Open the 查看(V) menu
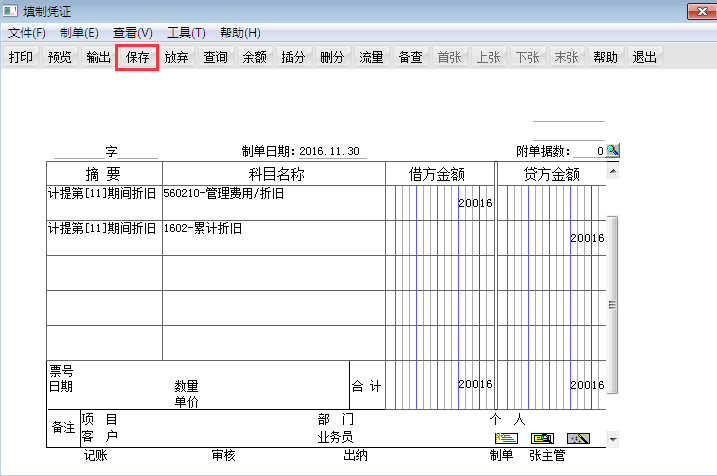Image resolution: width=717 pixels, height=476 pixels. click(133, 33)
